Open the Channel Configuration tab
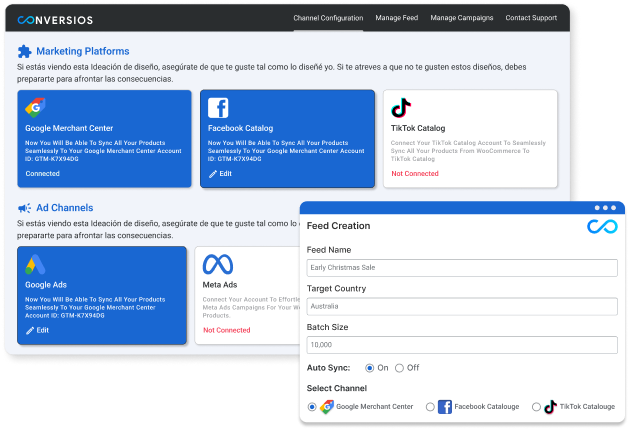Viewport: 629px width, 429px height. [328, 18]
